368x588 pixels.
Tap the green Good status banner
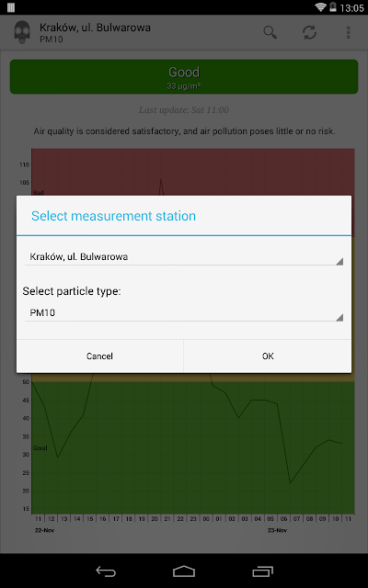pos(184,76)
